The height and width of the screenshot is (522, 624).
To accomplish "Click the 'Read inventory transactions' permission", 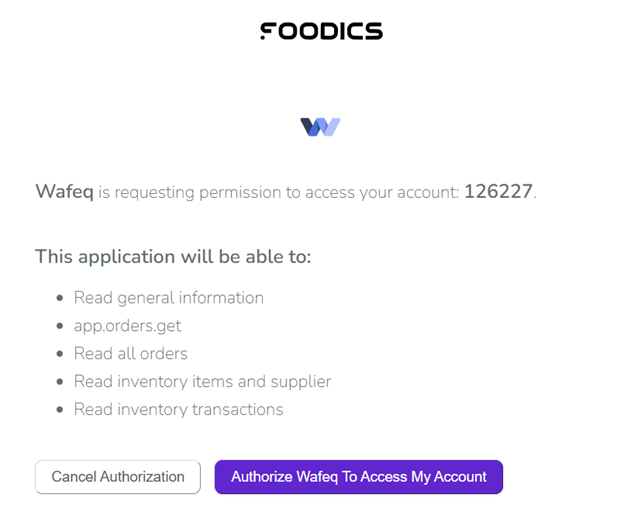I will pos(179,410).
